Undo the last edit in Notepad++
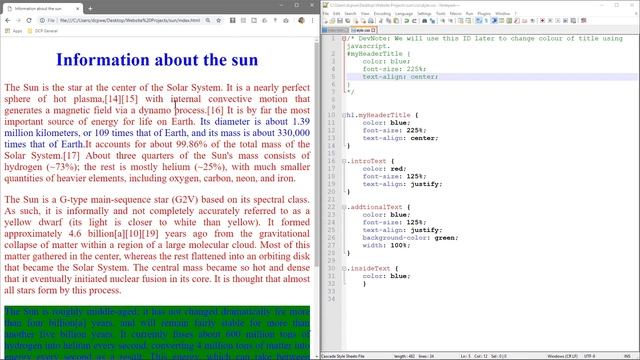The height and width of the screenshot is (360, 640). [407, 20]
